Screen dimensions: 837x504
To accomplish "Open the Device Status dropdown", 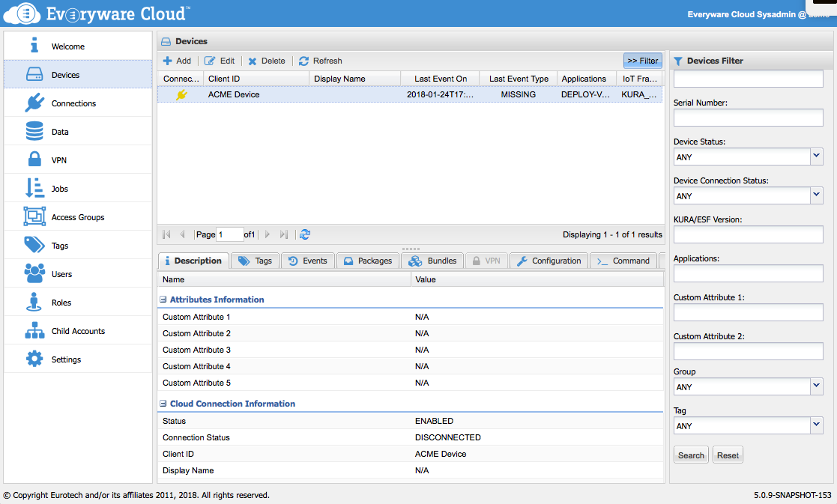I will coord(816,157).
